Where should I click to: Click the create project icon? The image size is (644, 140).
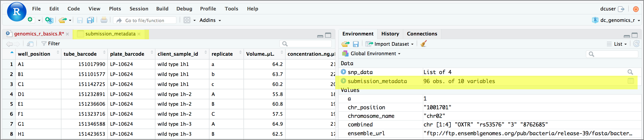coord(49,20)
